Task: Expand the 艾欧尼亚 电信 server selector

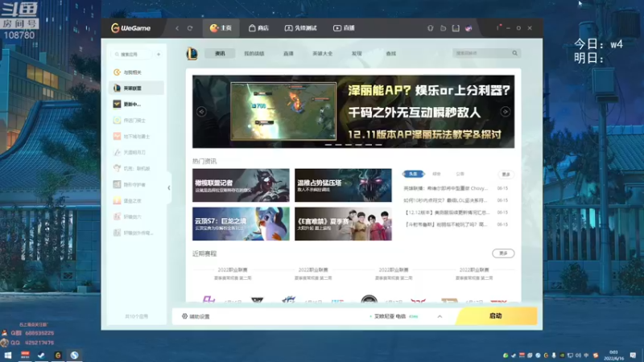Action: 440,316
